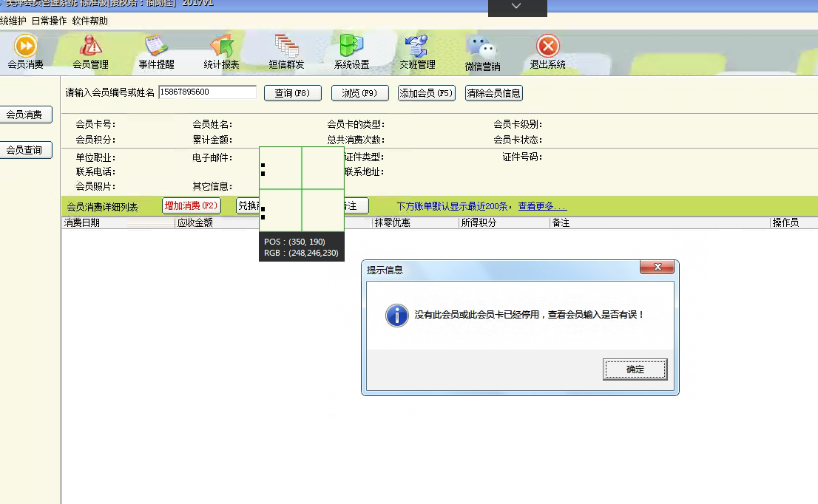Screen dimensions: 818x504
Task: Click the 浏览(F9) browse button
Action: [x=359, y=93]
